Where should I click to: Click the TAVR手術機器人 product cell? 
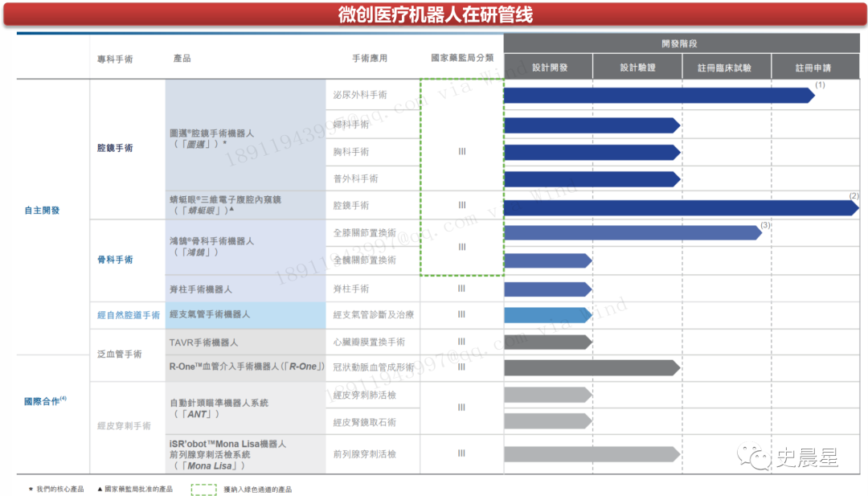point(245,342)
